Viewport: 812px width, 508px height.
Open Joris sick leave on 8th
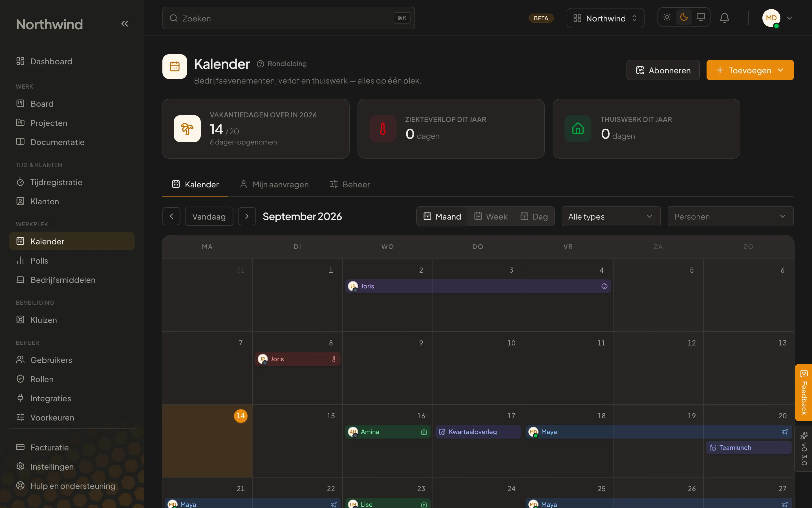pos(298,359)
